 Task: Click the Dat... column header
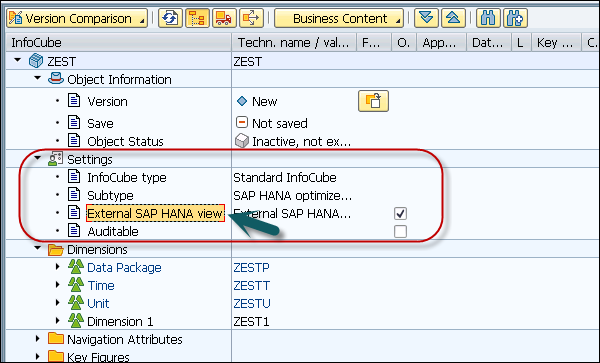(x=489, y=42)
